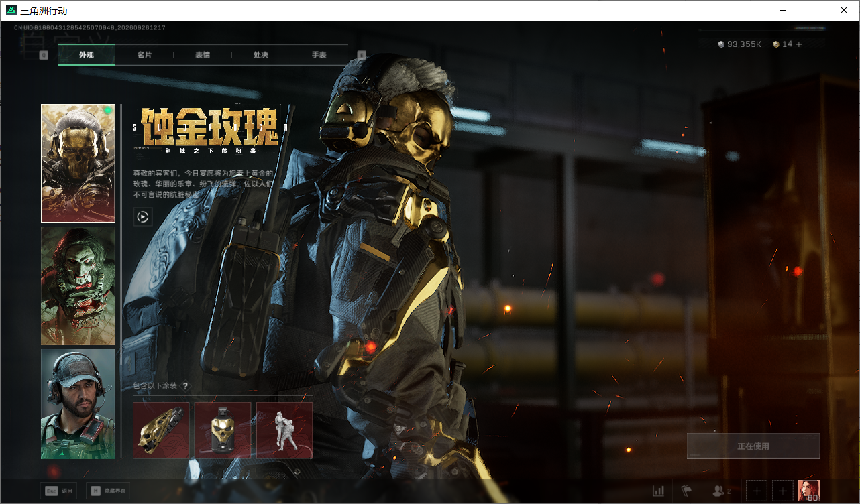
Task: Open the red-haired player avatar
Action: point(809,491)
